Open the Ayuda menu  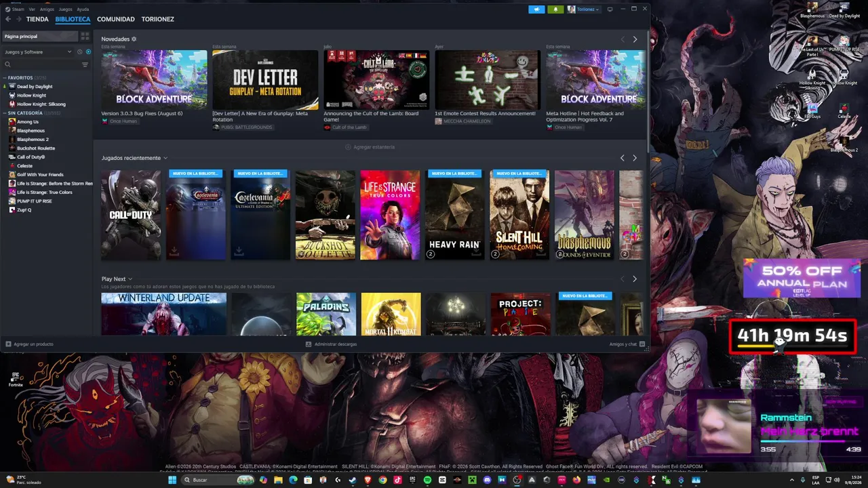point(83,9)
